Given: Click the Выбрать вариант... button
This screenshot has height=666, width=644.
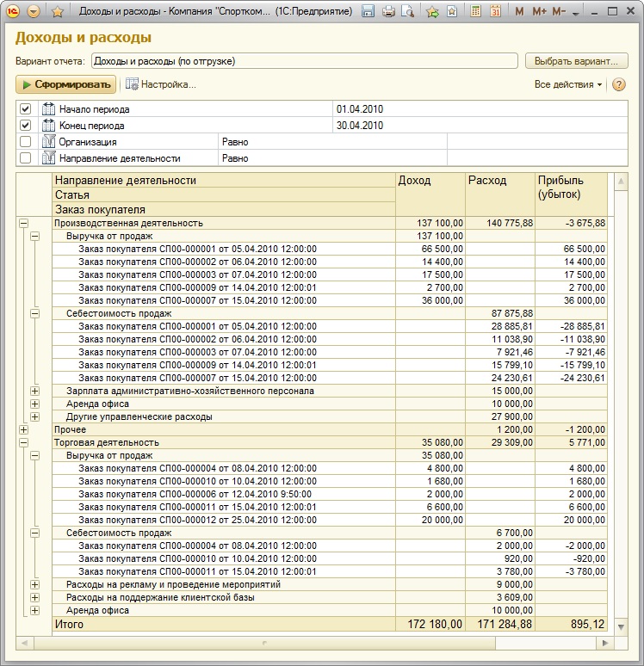Looking at the screenshot, I should coord(576,61).
